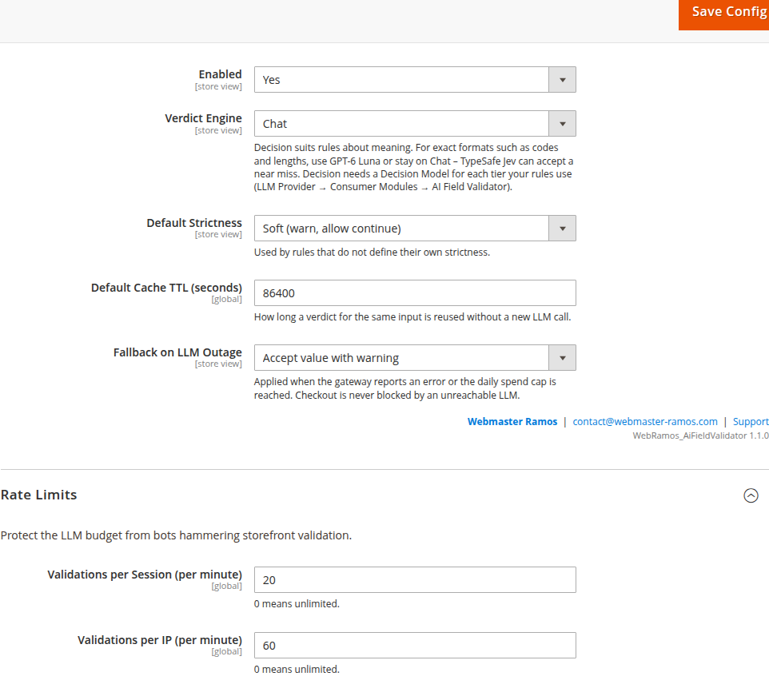Click the Validations per IP input field
The height and width of the screenshot is (700, 769).
pyautogui.click(x=415, y=646)
